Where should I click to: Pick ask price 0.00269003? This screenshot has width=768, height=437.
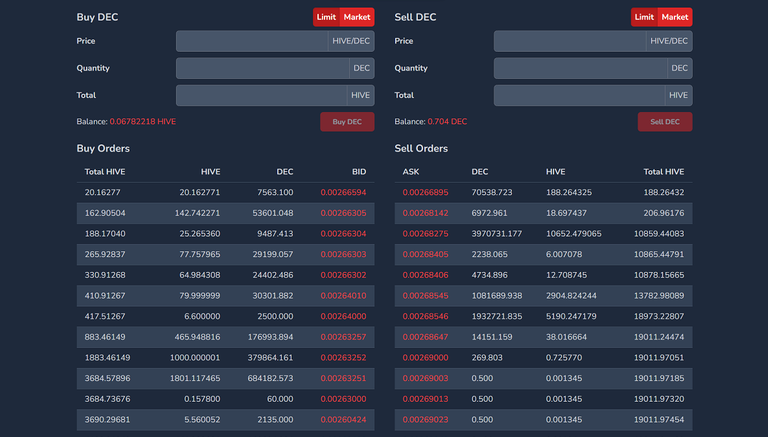point(425,378)
